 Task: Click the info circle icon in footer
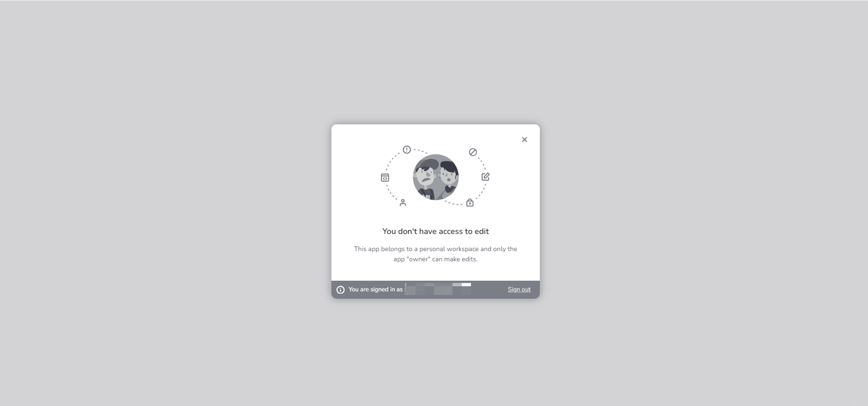(x=341, y=289)
